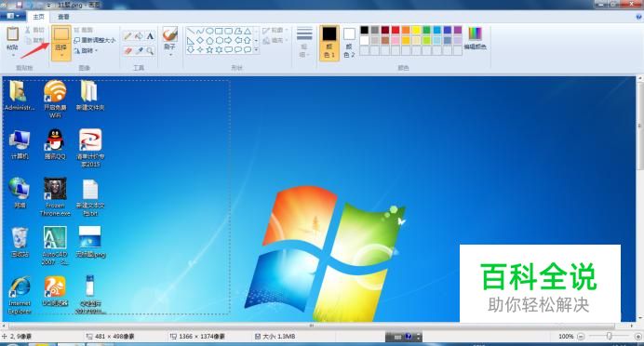
Task: Click the Paste (粘贴) clipboard icon
Action: coord(13,34)
